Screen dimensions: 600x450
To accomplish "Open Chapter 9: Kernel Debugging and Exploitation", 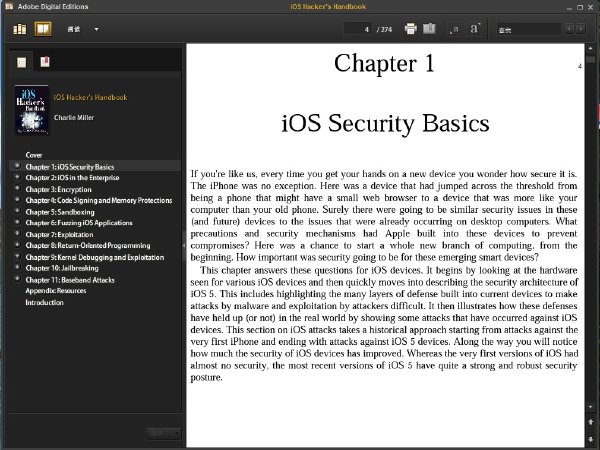I will click(x=95, y=257).
